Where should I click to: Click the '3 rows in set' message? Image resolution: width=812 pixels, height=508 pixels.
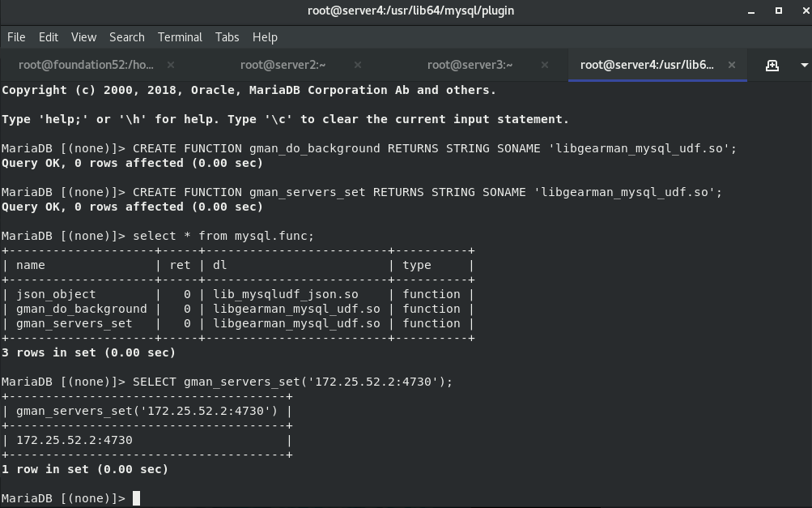88,352
